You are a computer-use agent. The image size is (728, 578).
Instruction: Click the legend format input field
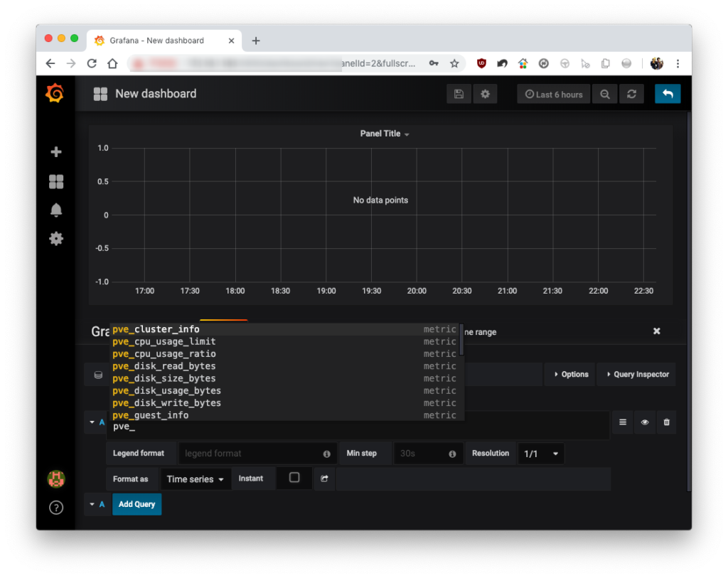(257, 454)
